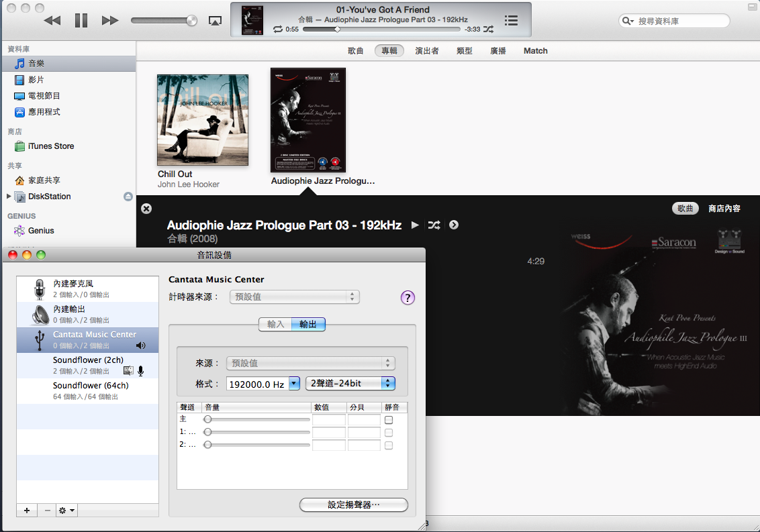Image resolution: width=760 pixels, height=532 pixels.
Task: Open Genius in the sidebar
Action: (x=68, y=231)
